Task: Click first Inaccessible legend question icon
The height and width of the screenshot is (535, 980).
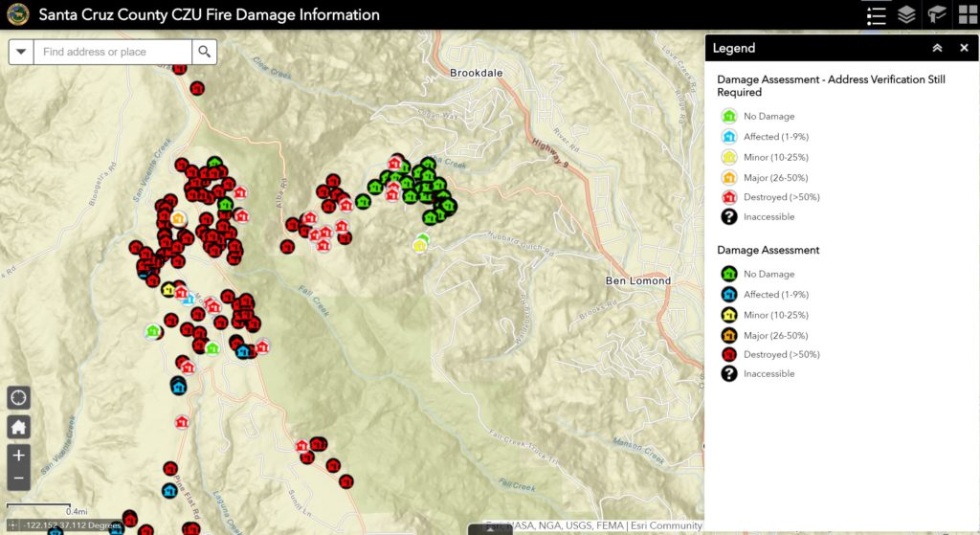Action: coord(728,217)
